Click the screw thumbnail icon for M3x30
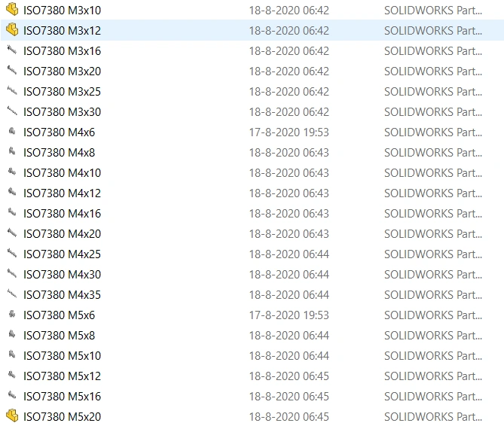504x426 pixels. pyautogui.click(x=12, y=111)
